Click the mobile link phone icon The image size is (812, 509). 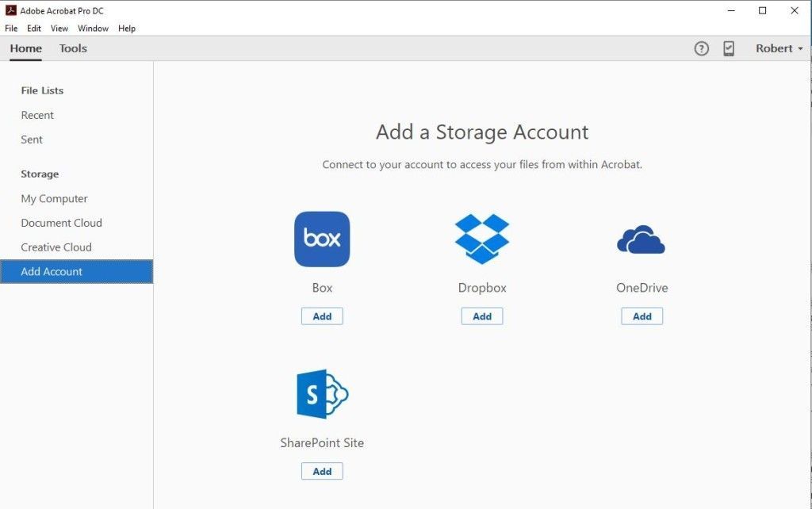pyautogui.click(x=729, y=48)
